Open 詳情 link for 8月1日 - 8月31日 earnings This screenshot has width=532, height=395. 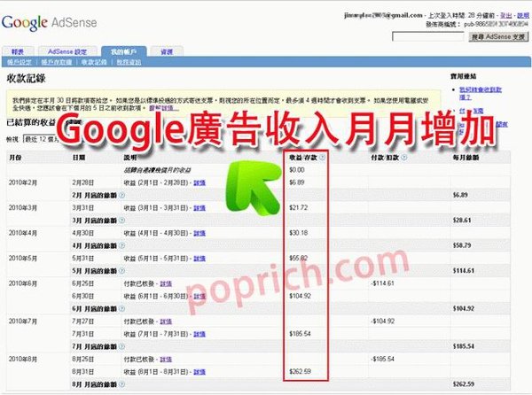click(199, 372)
